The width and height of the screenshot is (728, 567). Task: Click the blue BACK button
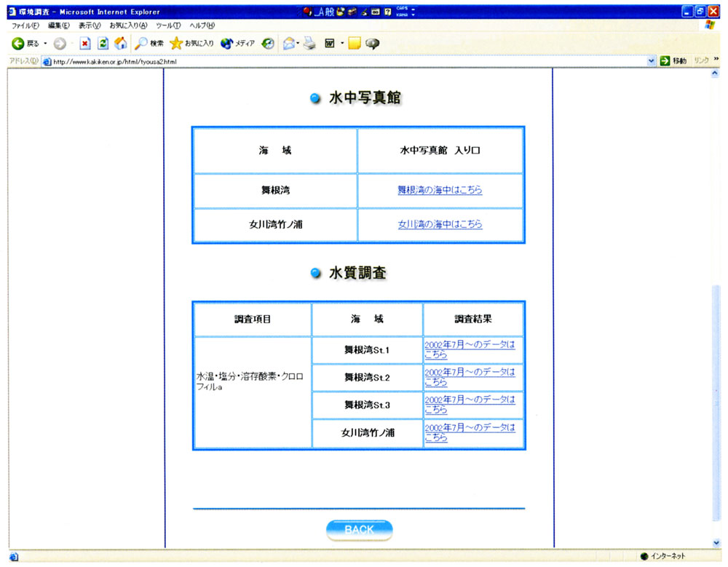point(360,529)
